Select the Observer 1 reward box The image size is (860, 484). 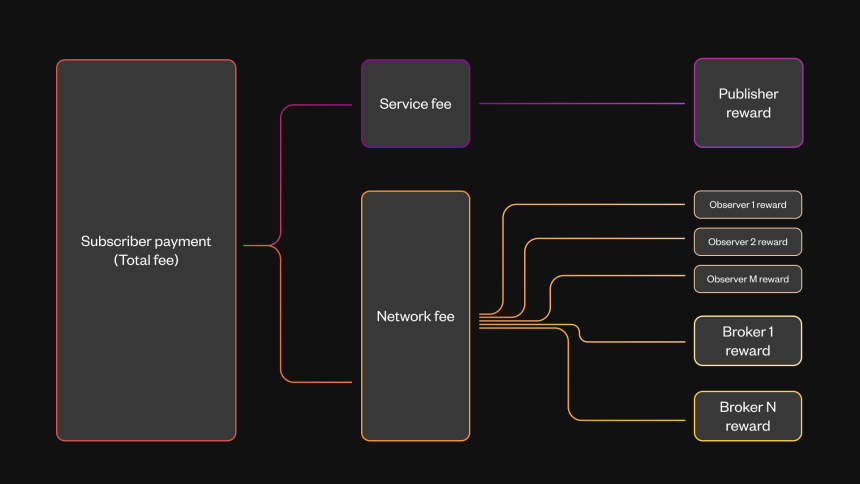[748, 205]
